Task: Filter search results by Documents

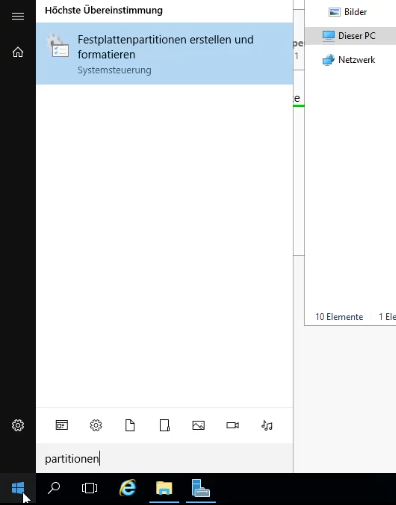Action: 130,425
